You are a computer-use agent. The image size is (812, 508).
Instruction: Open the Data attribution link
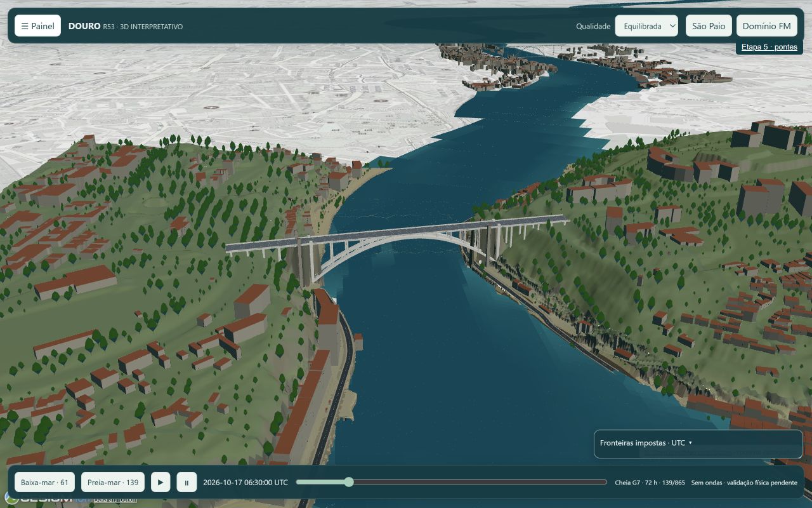[x=115, y=500]
